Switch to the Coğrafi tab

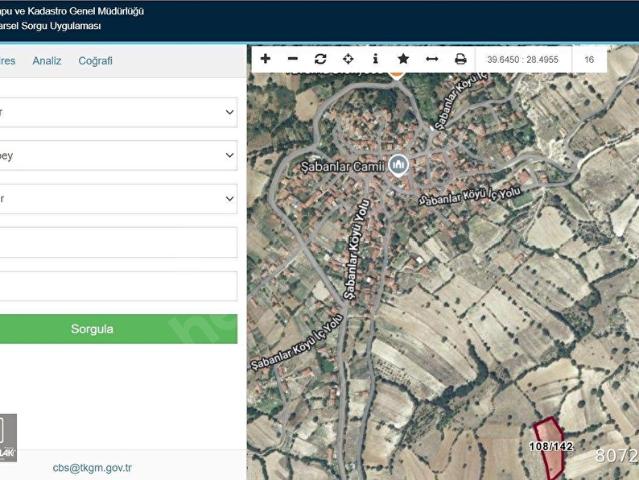click(95, 61)
